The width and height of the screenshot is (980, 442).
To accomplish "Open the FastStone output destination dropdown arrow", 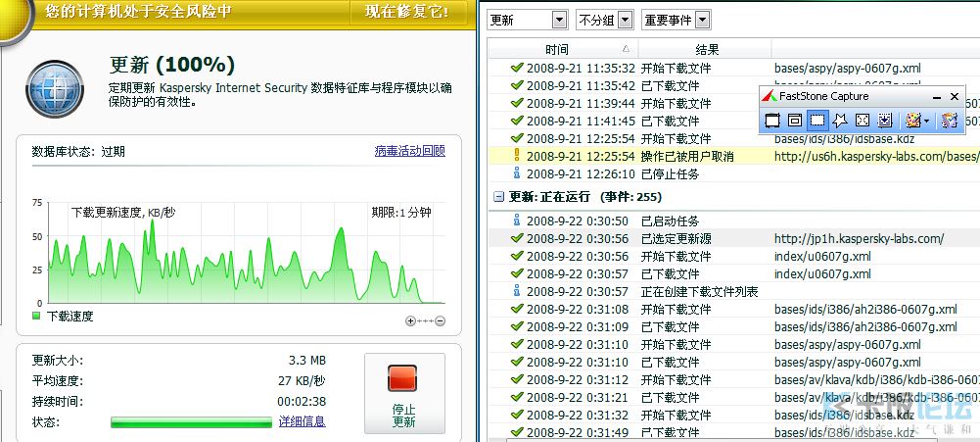I will click(x=926, y=121).
